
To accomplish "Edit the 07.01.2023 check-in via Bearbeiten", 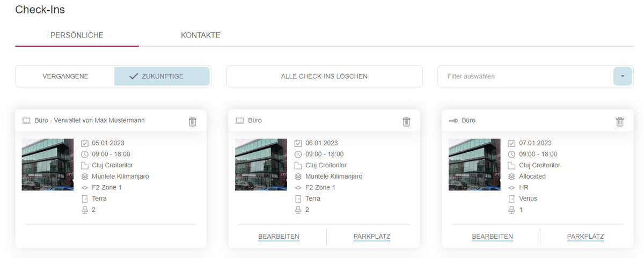I will pos(492,237).
